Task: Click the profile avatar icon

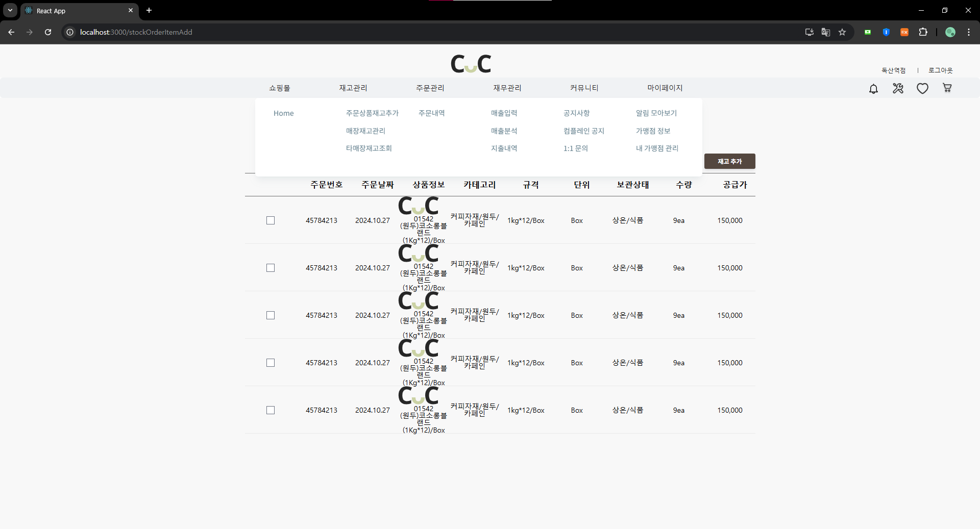Action: pyautogui.click(x=950, y=32)
